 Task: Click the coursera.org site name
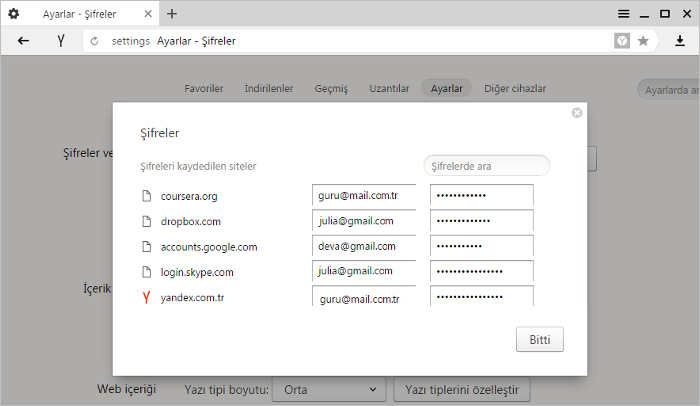coord(189,196)
